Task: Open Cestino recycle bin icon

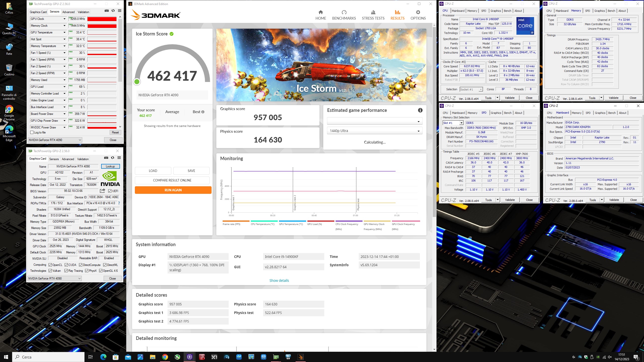Action: tap(9, 70)
